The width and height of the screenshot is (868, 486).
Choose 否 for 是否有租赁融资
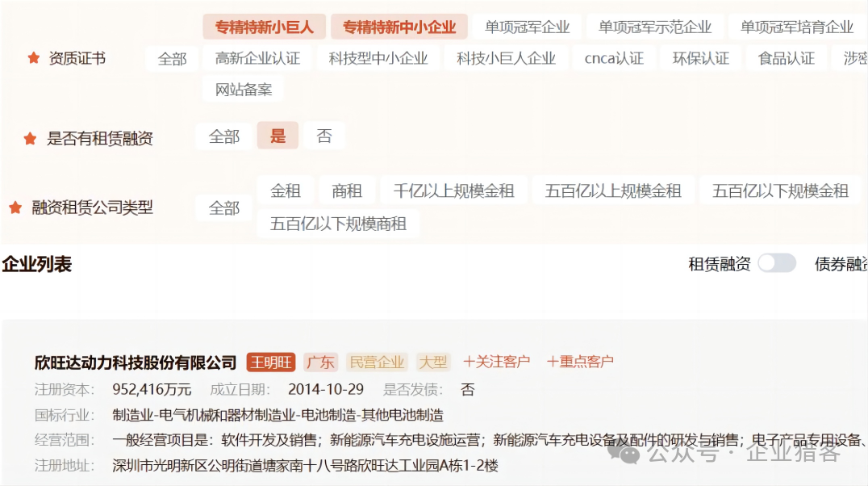(x=324, y=136)
